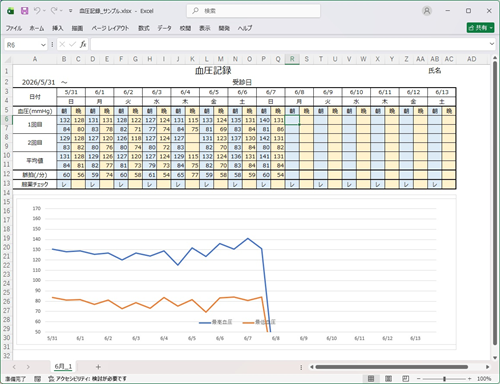Toggle 服薬チェック mark under 6/12
The height and width of the screenshot is (384, 500).
[406, 184]
